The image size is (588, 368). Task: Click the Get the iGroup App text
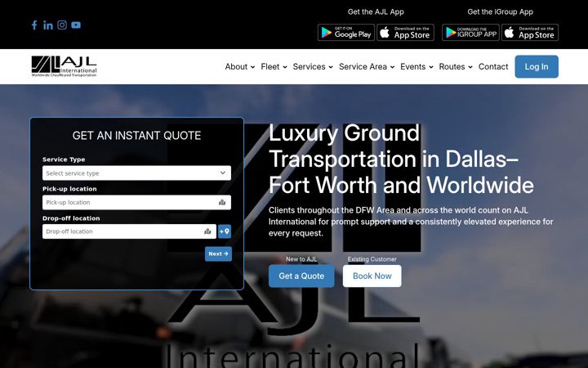point(501,11)
